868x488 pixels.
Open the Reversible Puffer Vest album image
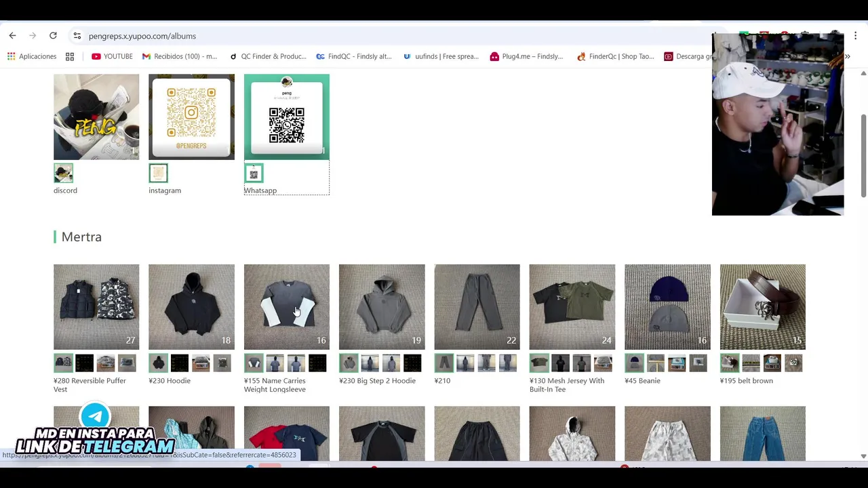tap(96, 307)
